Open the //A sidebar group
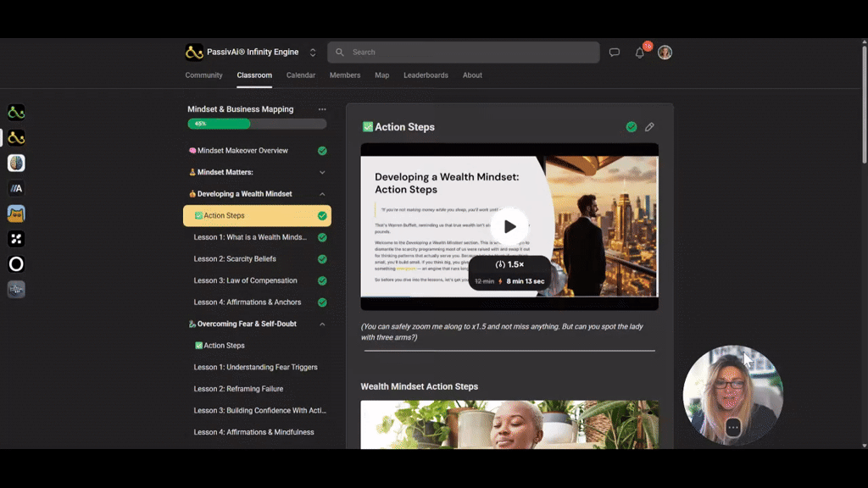The image size is (868, 488). [16, 189]
